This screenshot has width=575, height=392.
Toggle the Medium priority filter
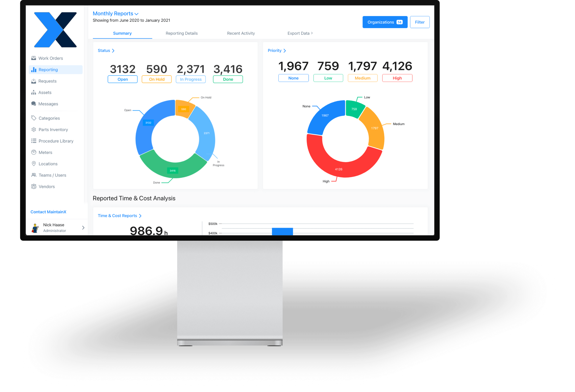(x=362, y=78)
